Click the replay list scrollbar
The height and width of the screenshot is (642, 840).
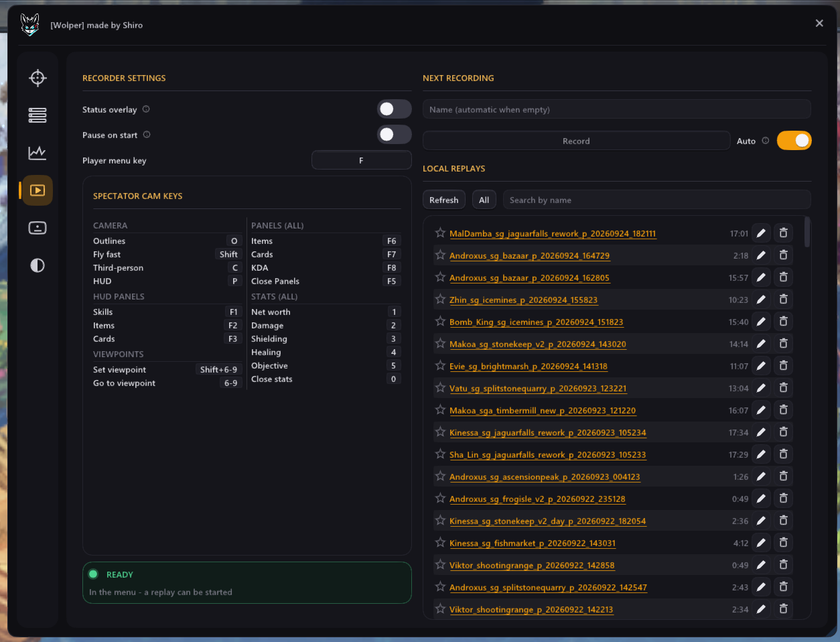[x=807, y=232]
